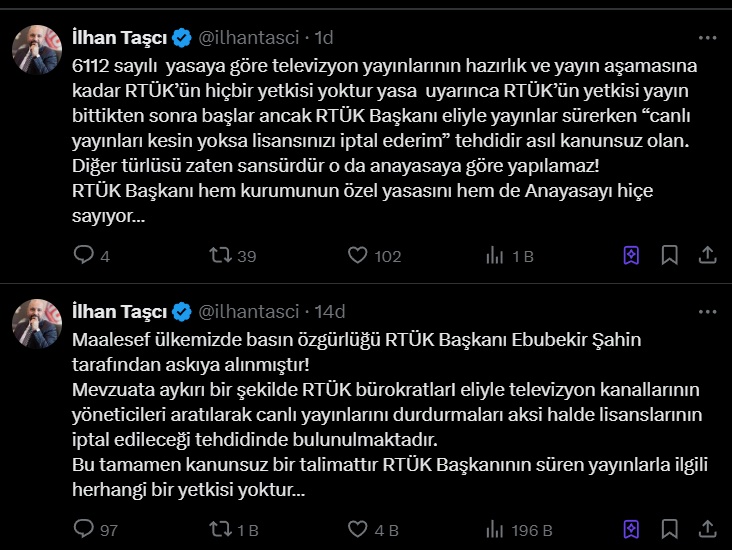
Task: Share the first tweet via share icon
Action: click(707, 255)
